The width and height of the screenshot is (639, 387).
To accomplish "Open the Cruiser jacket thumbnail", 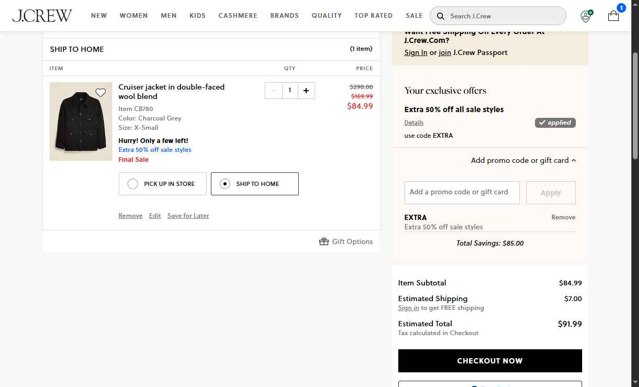I will (81, 121).
